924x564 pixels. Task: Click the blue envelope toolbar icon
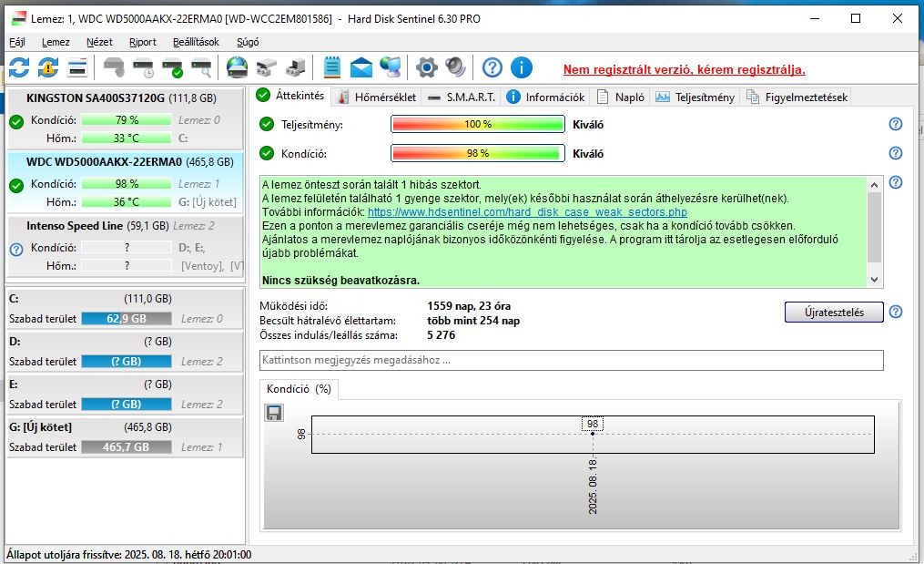click(x=361, y=67)
